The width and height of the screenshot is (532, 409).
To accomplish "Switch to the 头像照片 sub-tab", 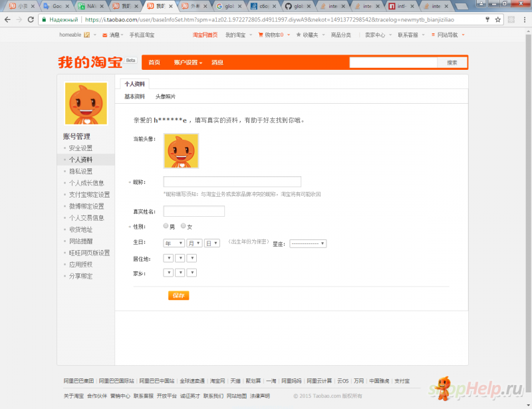I will coord(165,96).
